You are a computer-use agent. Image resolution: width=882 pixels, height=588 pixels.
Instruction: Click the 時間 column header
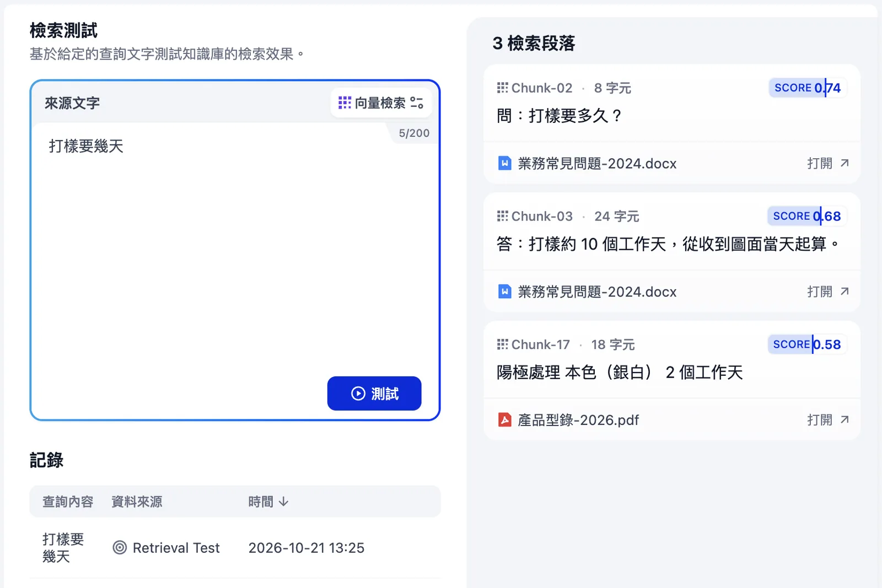pos(268,501)
